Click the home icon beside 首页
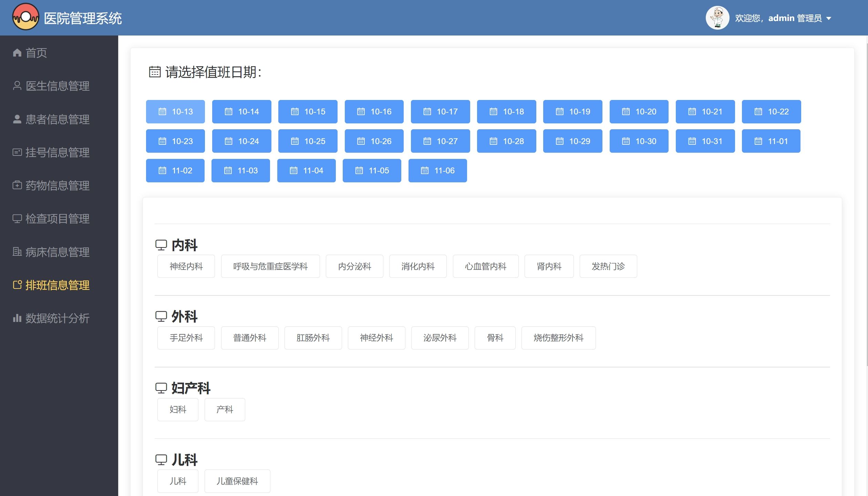This screenshot has width=868, height=496. tap(17, 52)
